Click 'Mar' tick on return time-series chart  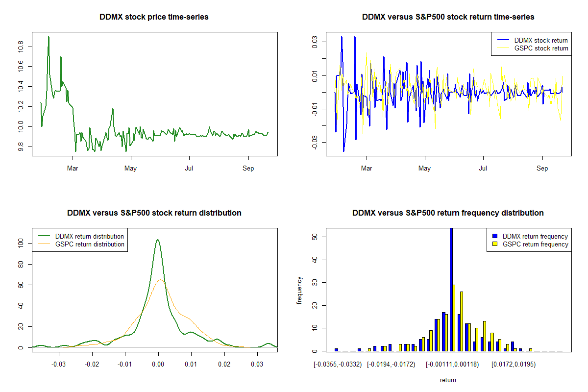tap(366, 168)
